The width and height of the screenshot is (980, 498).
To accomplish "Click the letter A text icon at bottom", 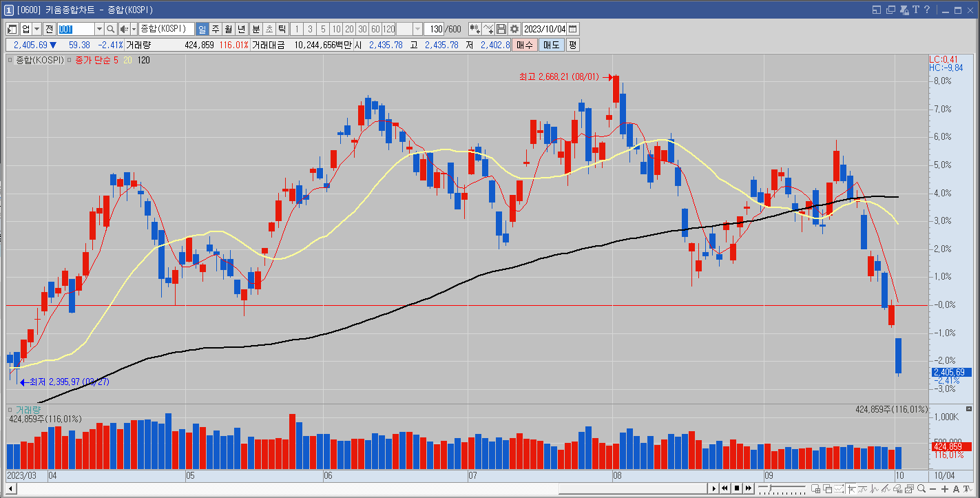I will [957, 488].
